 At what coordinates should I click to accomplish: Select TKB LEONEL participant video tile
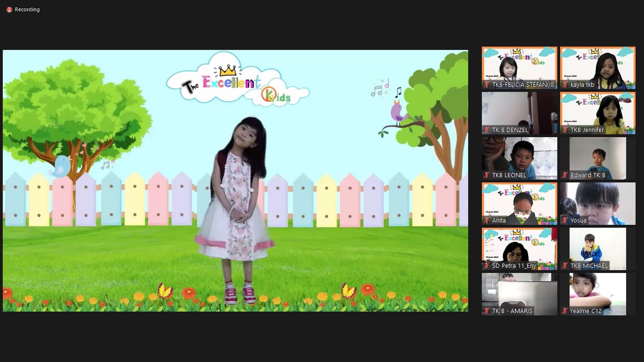click(x=520, y=158)
